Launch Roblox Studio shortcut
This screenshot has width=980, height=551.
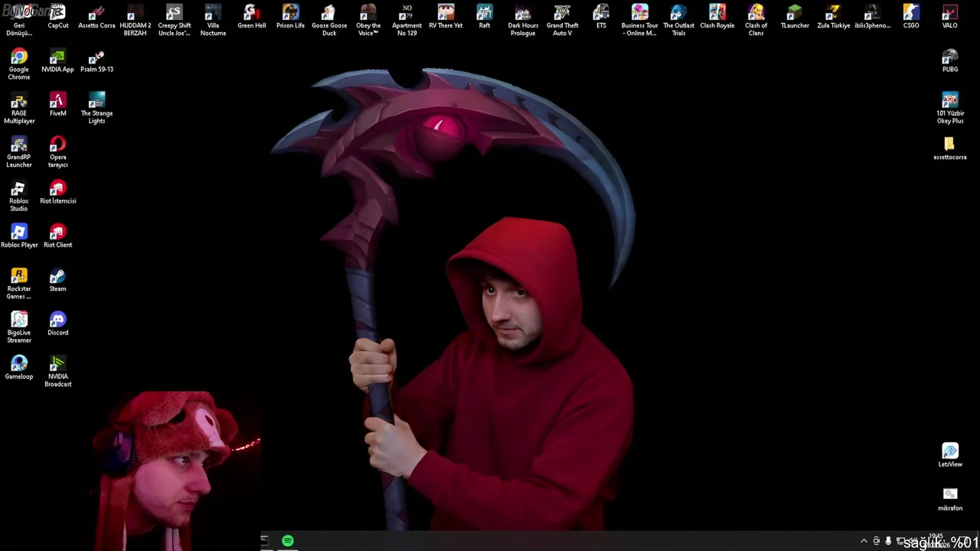[19, 196]
